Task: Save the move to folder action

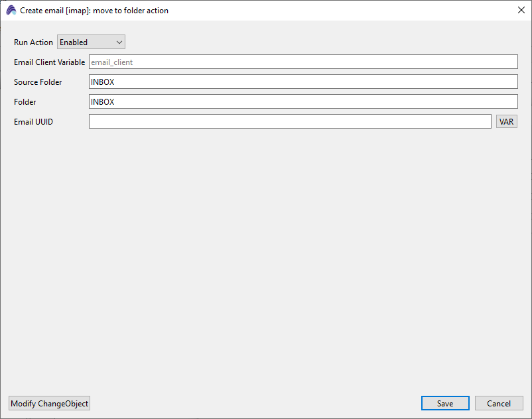Action: (x=445, y=404)
